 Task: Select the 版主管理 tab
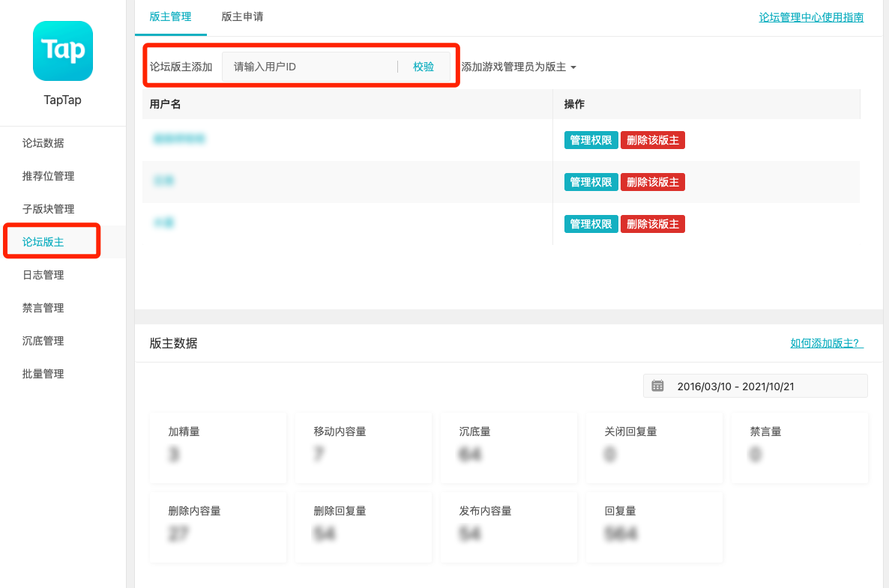tap(170, 16)
